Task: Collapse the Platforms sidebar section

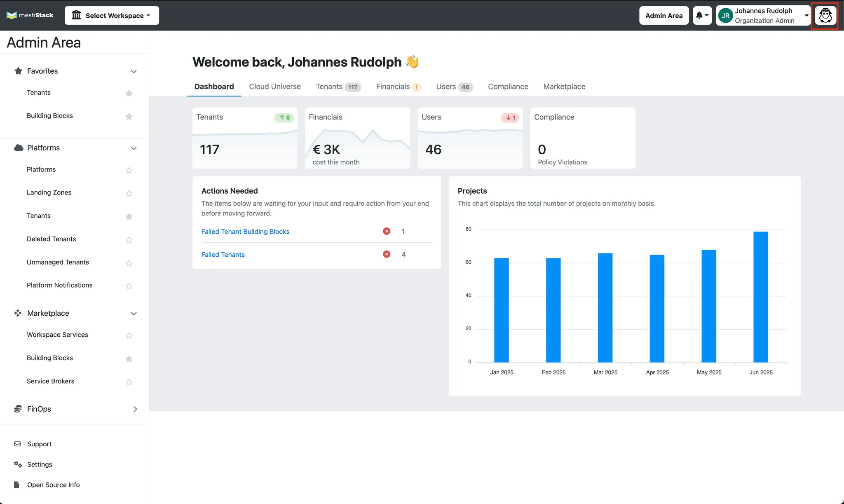Action: (134, 148)
